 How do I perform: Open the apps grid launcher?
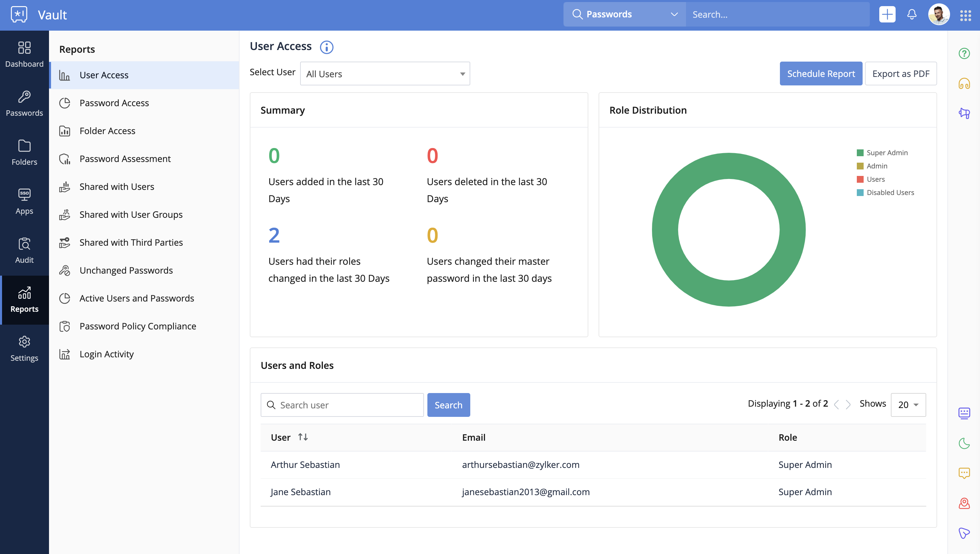tap(965, 15)
